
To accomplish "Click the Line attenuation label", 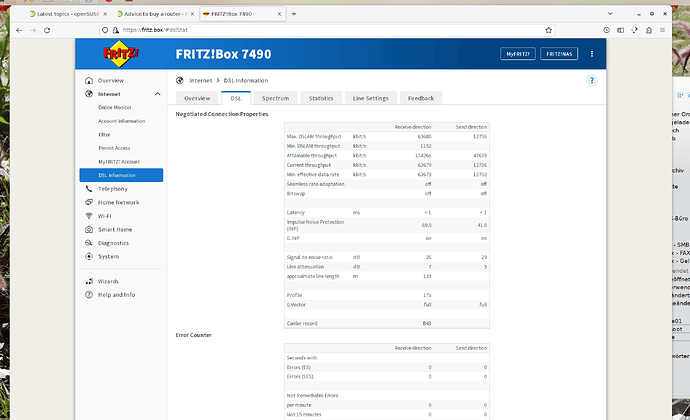I will pyautogui.click(x=305, y=267).
